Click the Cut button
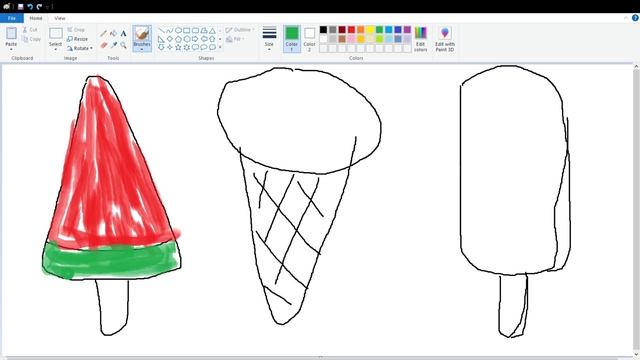 pos(30,30)
